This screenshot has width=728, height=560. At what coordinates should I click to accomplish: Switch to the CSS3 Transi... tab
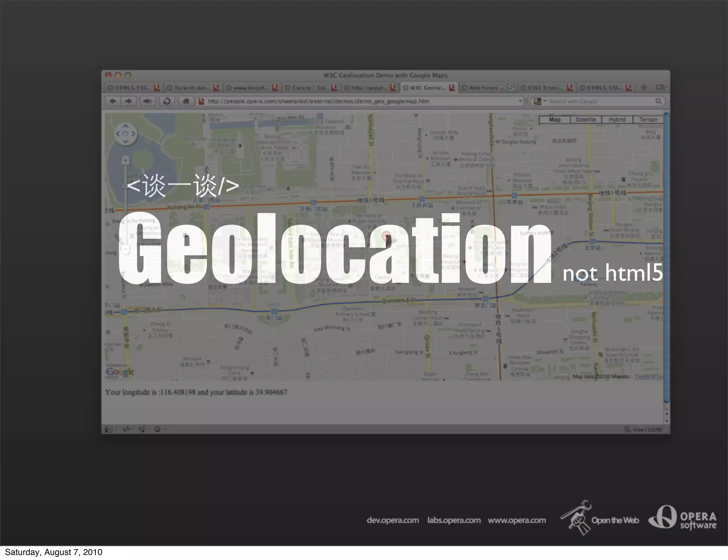click(547, 87)
